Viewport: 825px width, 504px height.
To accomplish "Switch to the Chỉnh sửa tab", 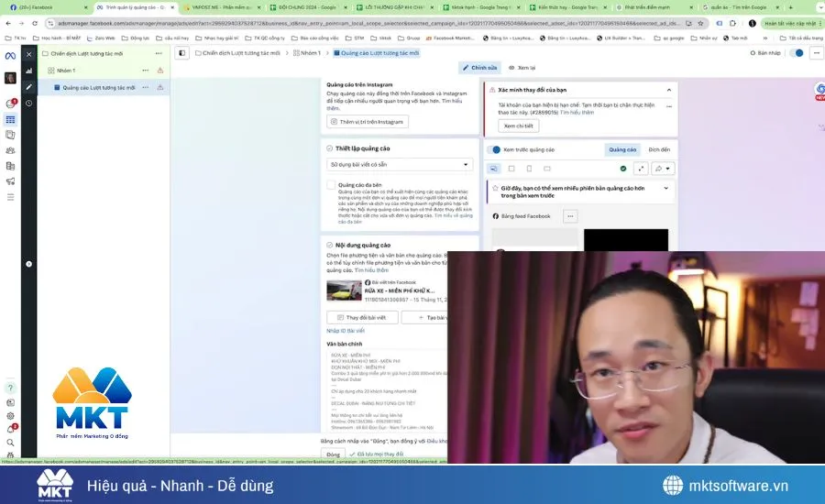I will 479,68.
